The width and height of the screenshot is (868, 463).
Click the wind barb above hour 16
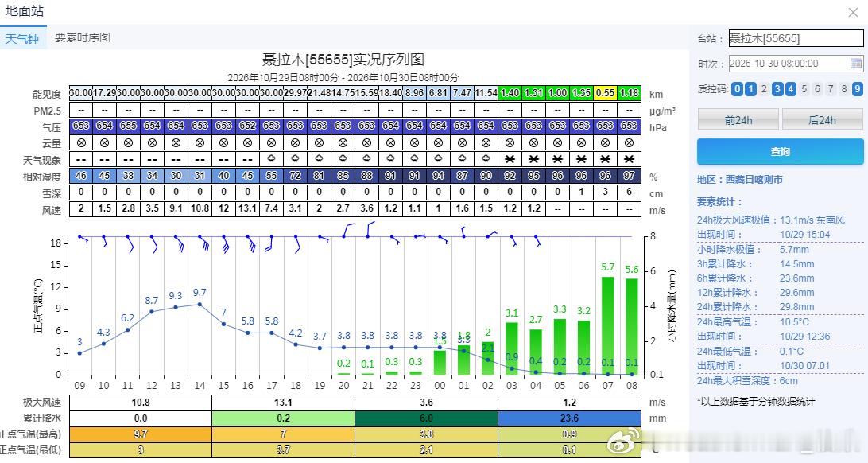pyautogui.click(x=250, y=243)
